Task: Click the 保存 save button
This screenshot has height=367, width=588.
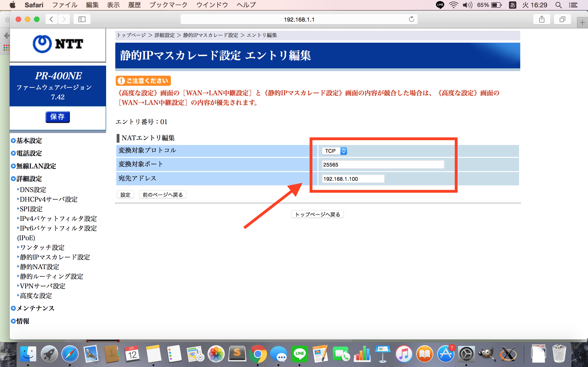Action: coord(57,117)
